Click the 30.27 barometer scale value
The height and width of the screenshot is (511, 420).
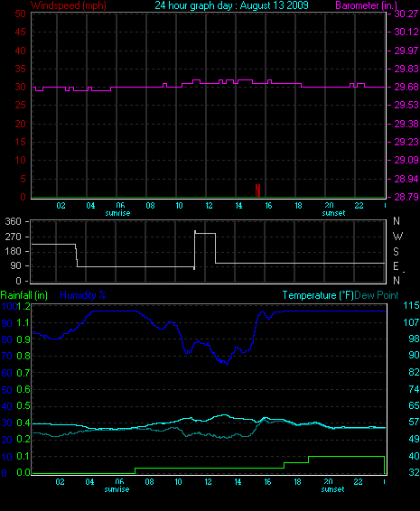[x=406, y=14]
